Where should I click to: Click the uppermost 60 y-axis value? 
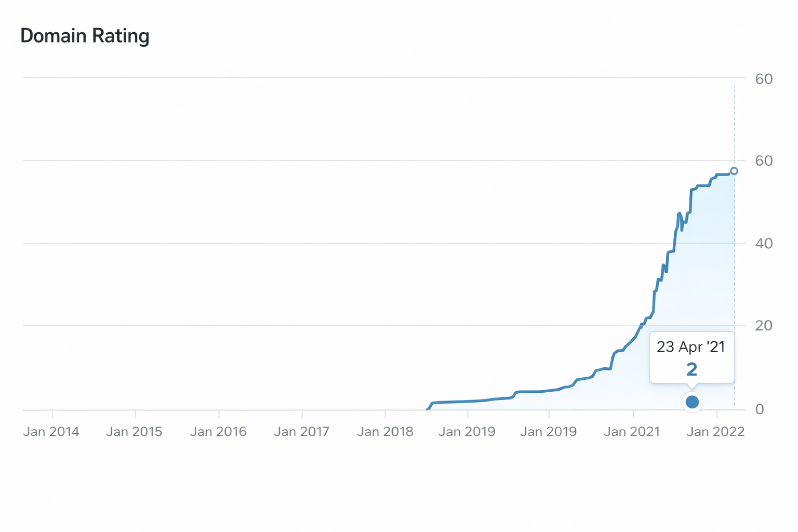coord(764,79)
